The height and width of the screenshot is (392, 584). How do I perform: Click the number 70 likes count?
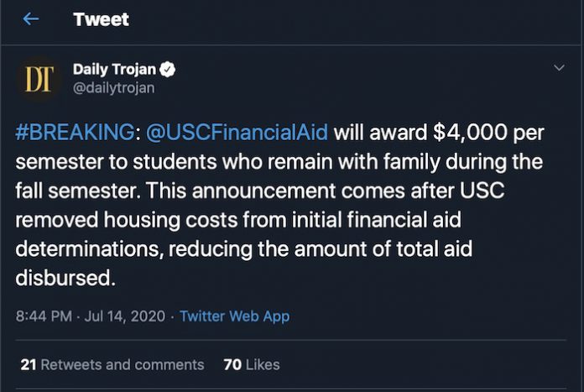point(232,365)
